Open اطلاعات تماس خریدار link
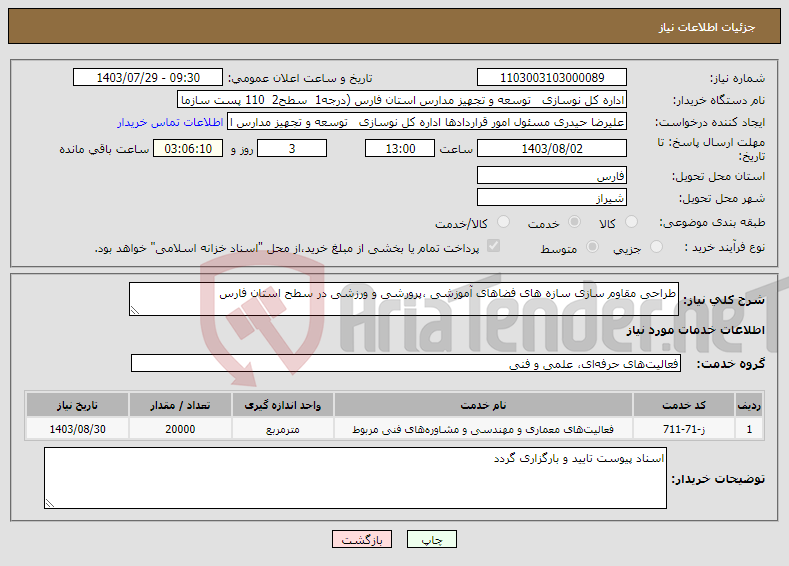Image resolution: width=789 pixels, height=566 pixels. [170, 122]
